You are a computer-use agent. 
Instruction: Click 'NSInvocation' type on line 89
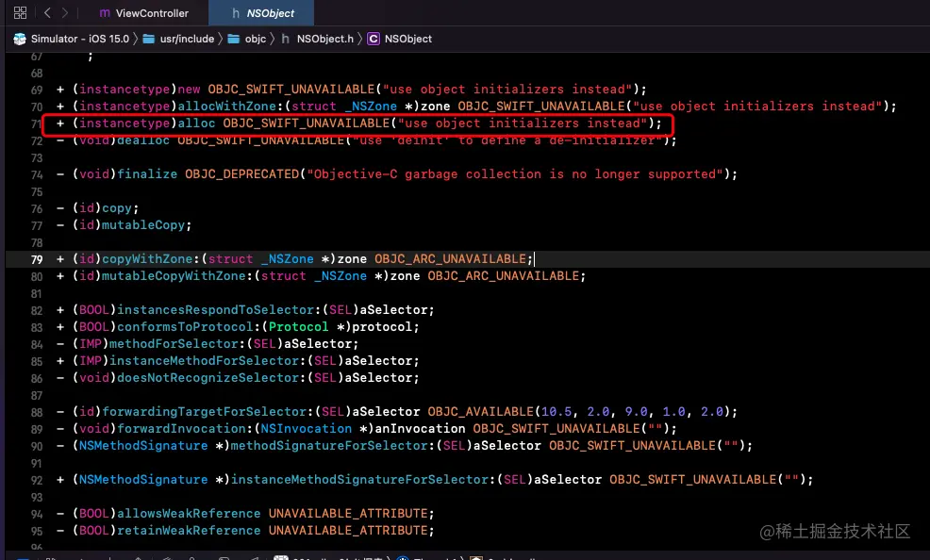pos(306,428)
